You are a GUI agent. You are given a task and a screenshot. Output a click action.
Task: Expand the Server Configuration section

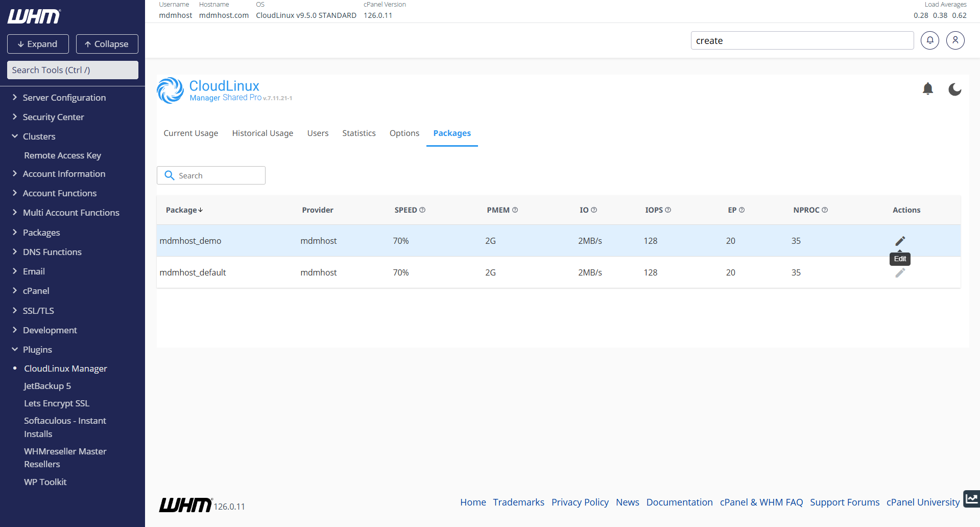pos(64,98)
